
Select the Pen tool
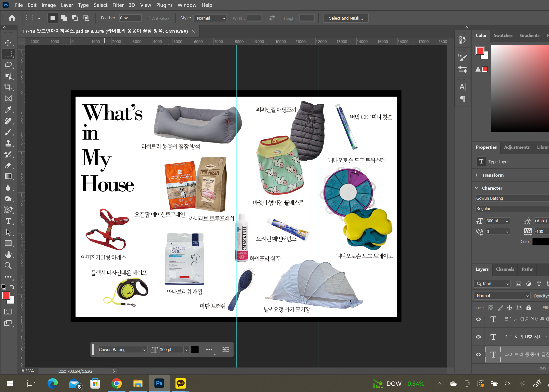[x=8, y=210]
